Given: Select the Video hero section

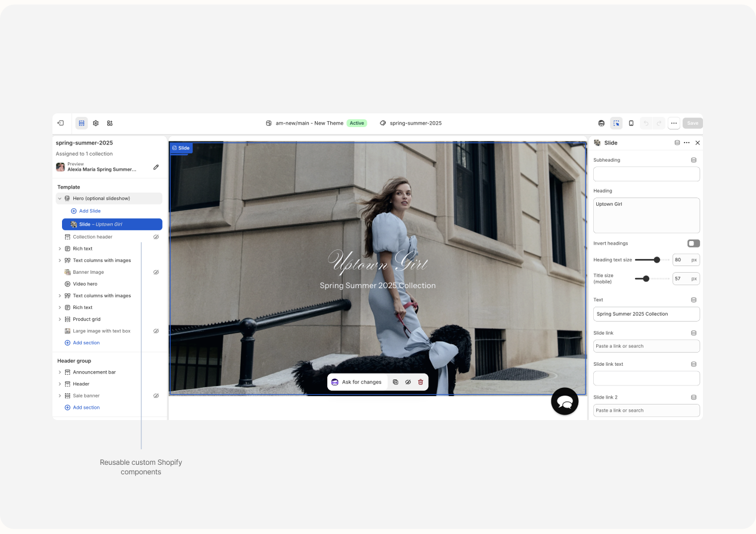Looking at the screenshot, I should coord(85,284).
